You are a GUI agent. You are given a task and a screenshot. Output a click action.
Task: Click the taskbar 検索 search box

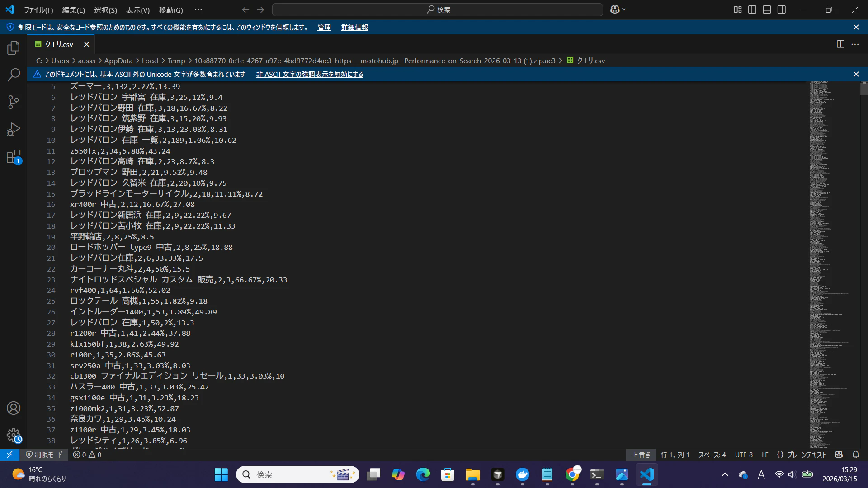coord(298,474)
